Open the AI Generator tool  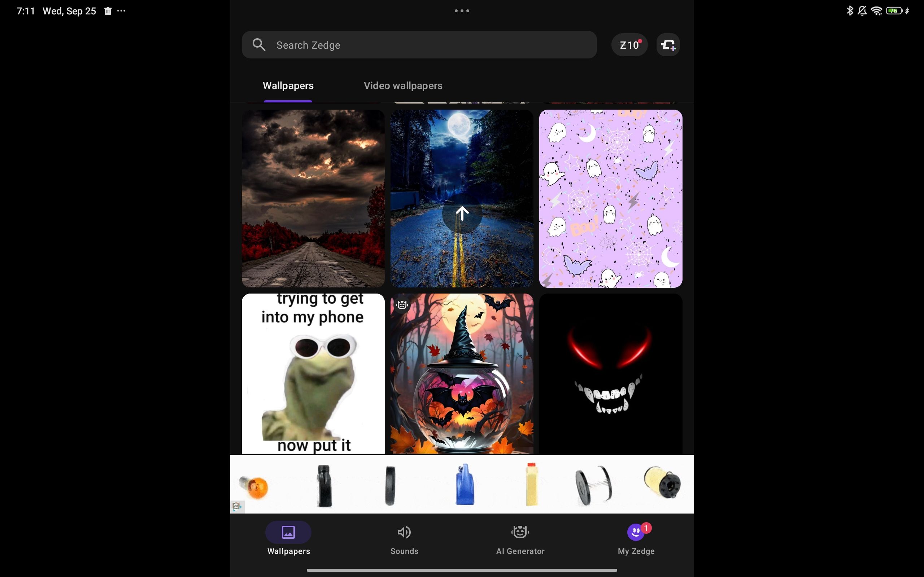520,538
